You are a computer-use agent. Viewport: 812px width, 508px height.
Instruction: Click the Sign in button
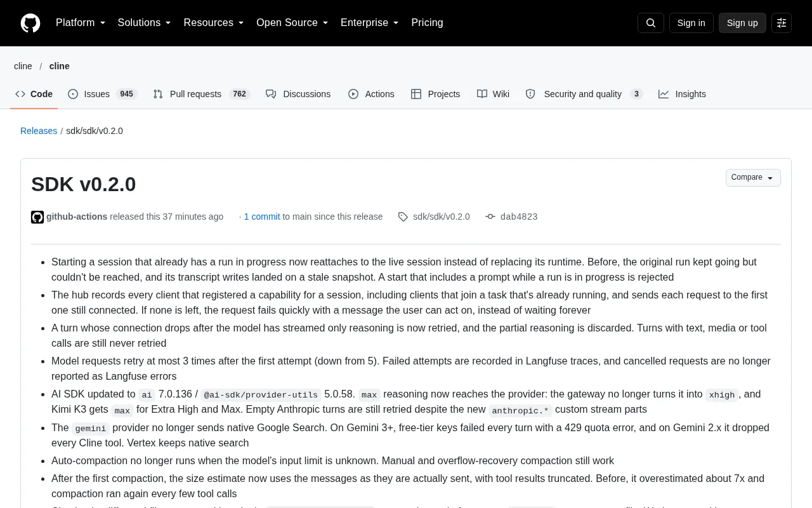(691, 23)
